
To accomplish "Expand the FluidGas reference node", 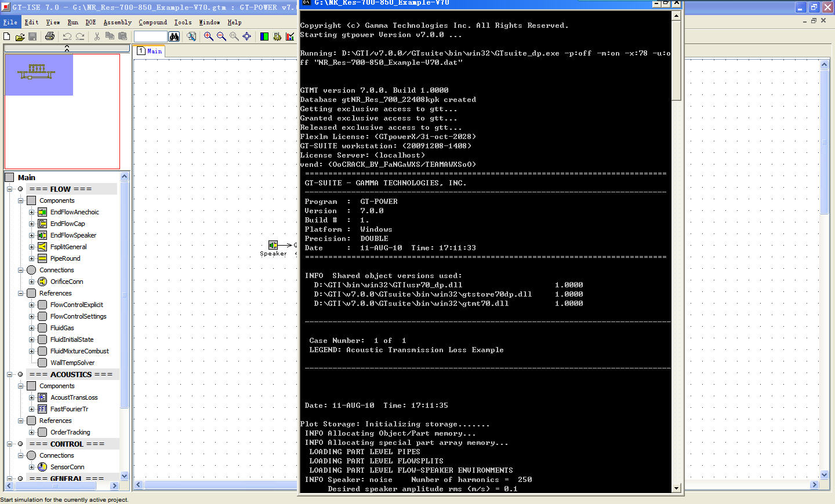I will click(x=32, y=328).
